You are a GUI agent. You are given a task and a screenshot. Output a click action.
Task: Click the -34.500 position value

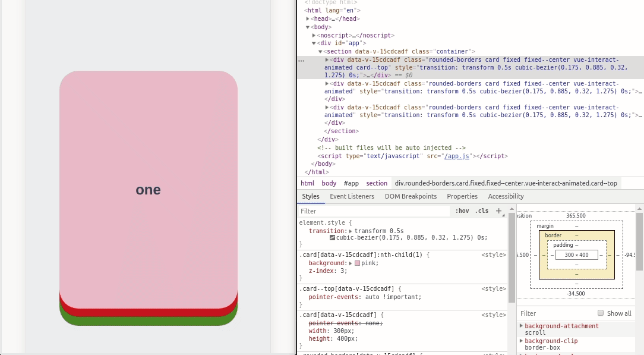[576, 294]
